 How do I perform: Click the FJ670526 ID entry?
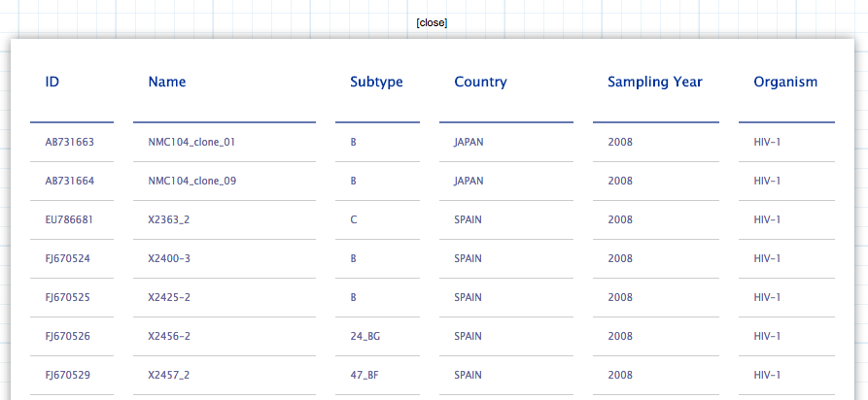[67, 336]
